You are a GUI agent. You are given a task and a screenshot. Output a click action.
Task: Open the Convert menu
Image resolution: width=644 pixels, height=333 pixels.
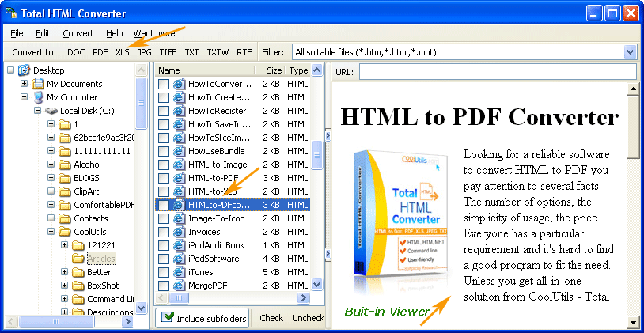(78, 33)
